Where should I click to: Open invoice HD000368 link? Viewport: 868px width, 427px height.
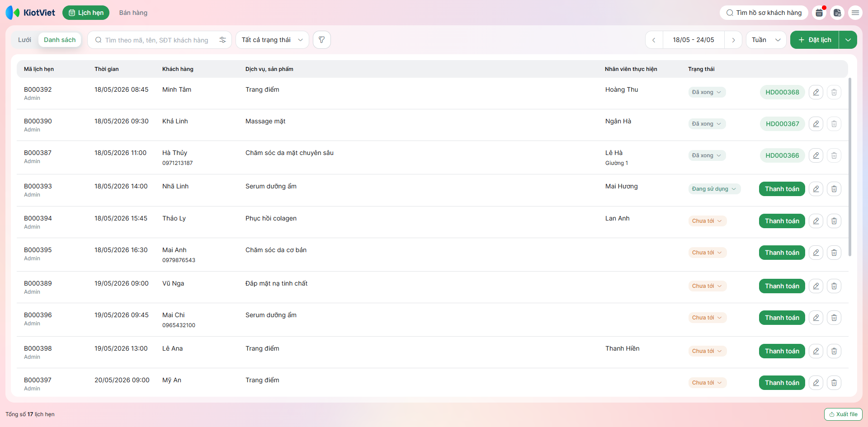[783, 92]
